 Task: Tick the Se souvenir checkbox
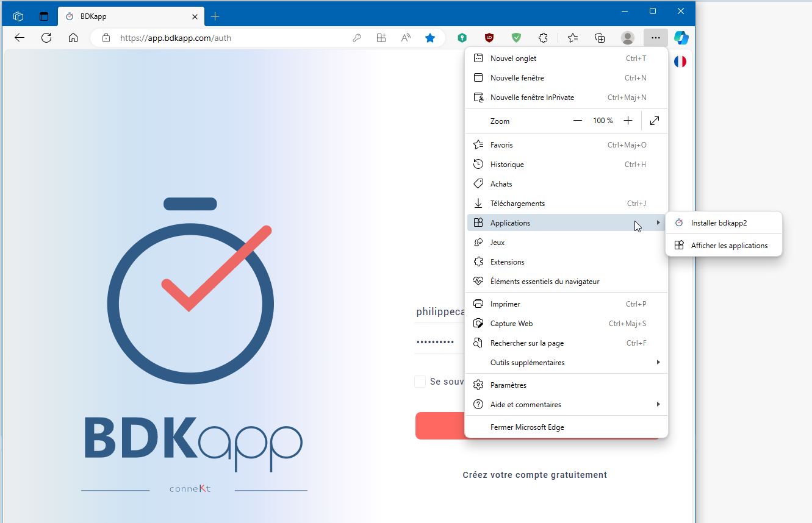[x=420, y=382]
